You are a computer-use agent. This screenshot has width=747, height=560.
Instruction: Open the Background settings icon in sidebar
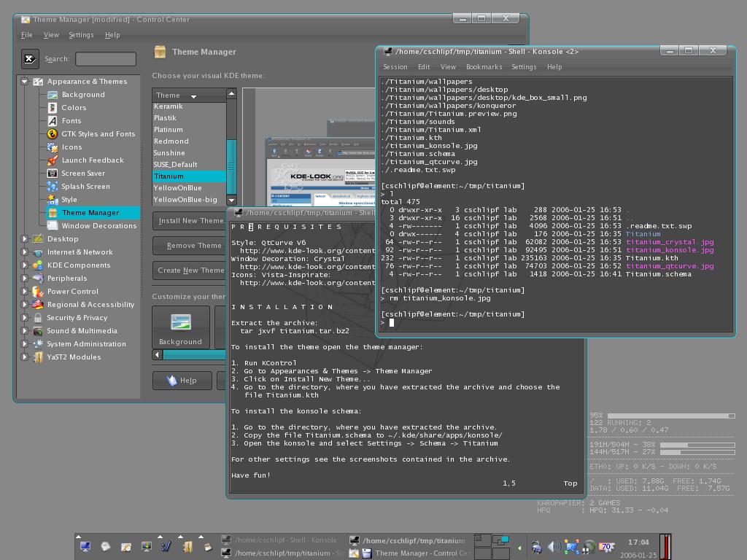click(53, 95)
